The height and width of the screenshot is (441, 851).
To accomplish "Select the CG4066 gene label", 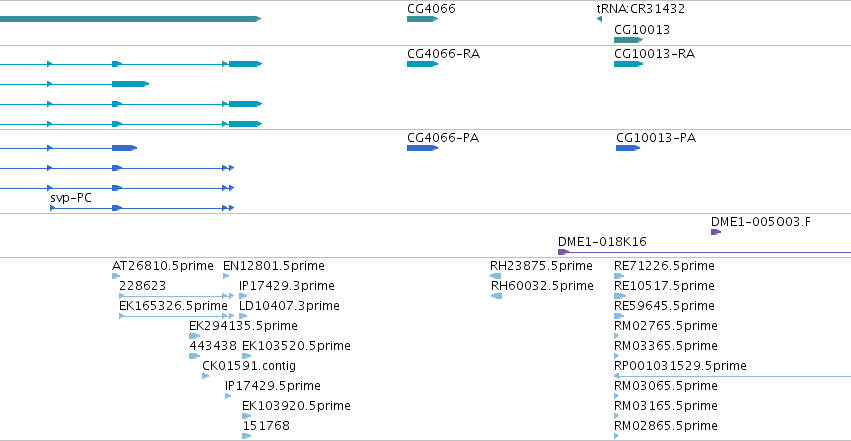I will point(431,9).
